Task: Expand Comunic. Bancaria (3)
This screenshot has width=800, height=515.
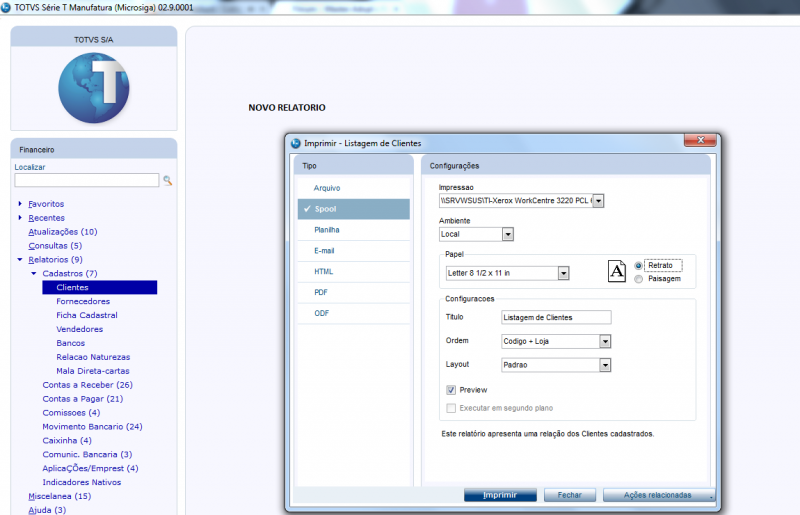Action: (x=87, y=454)
